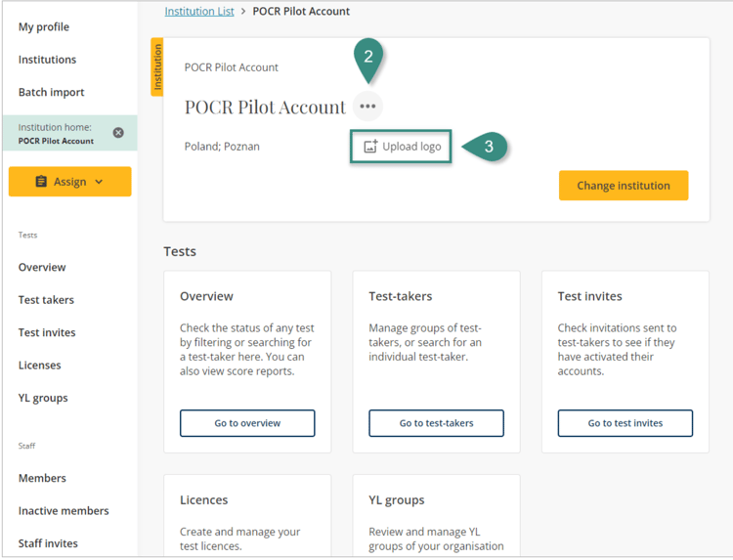Expand the Assign dropdown button
Viewport: 733px width, 560px height.
(x=69, y=182)
